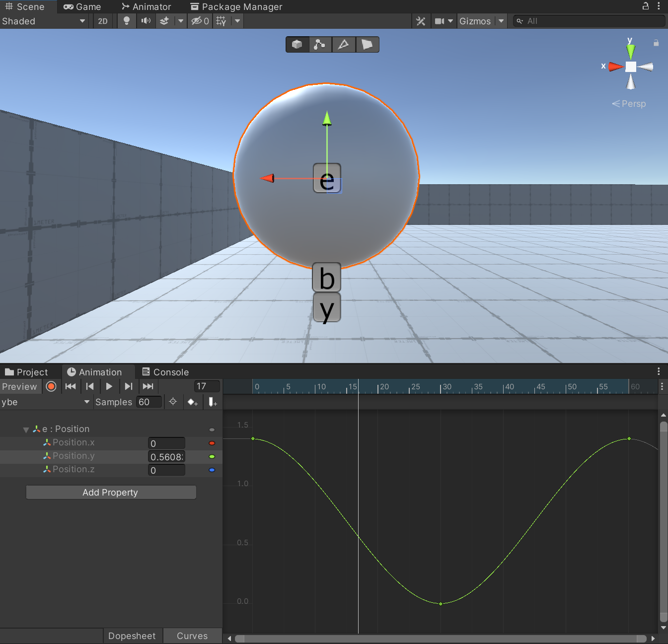
Task: Jump to the first keyframe
Action: click(x=71, y=386)
